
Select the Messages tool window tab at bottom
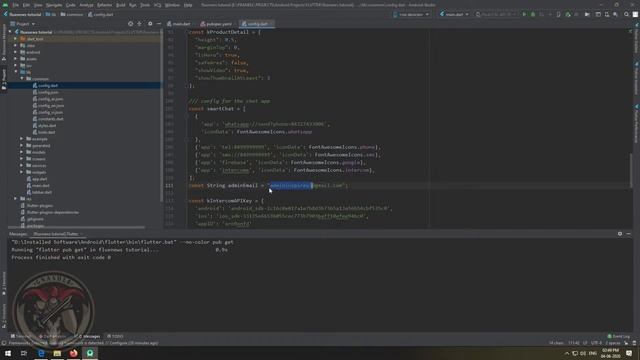pyautogui.click(x=89, y=336)
